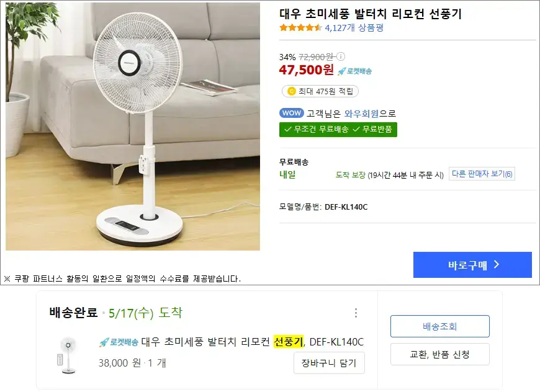
Task: Add item to cart via 장바구니 담기
Action: (330, 363)
